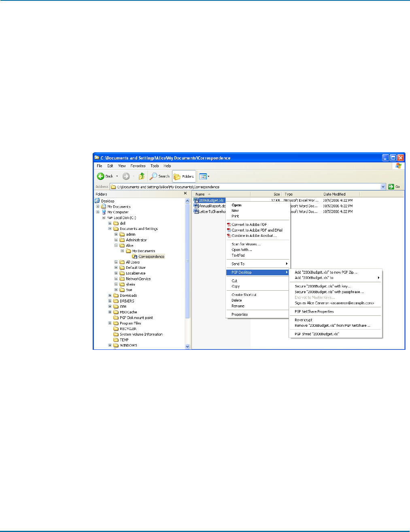Expand the Administrator folder node
410x532 pixels.
tap(116, 240)
